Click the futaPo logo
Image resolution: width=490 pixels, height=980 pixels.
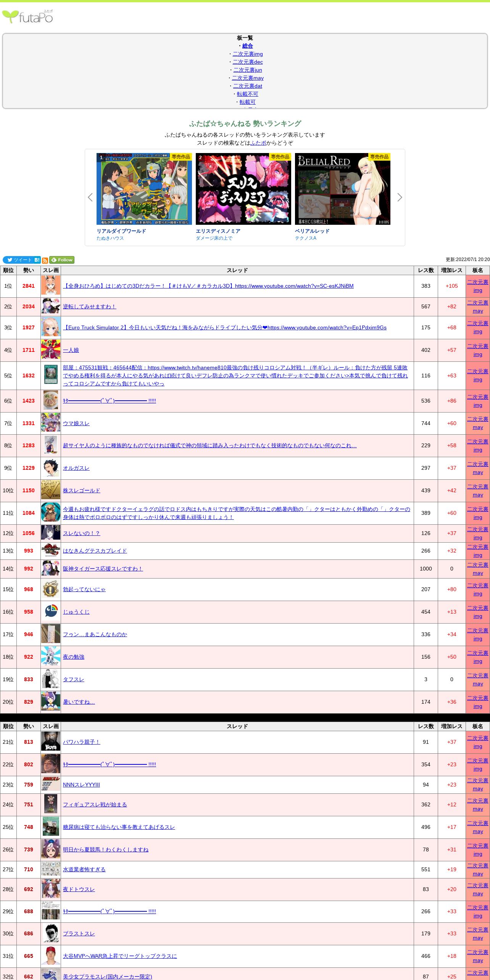(x=27, y=17)
